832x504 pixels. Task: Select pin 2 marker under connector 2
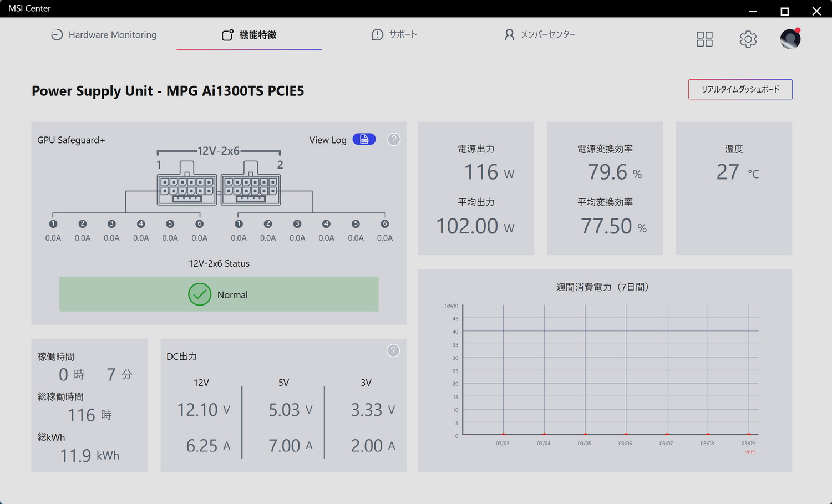tap(268, 224)
